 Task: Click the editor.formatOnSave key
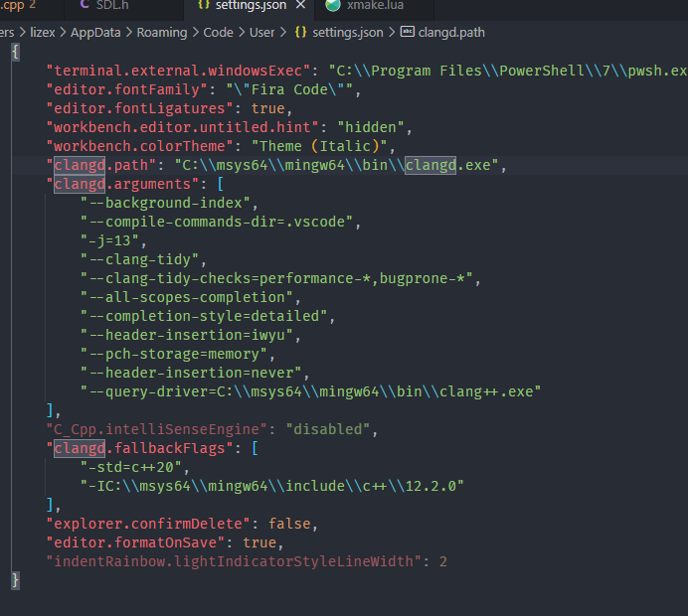pos(135,541)
